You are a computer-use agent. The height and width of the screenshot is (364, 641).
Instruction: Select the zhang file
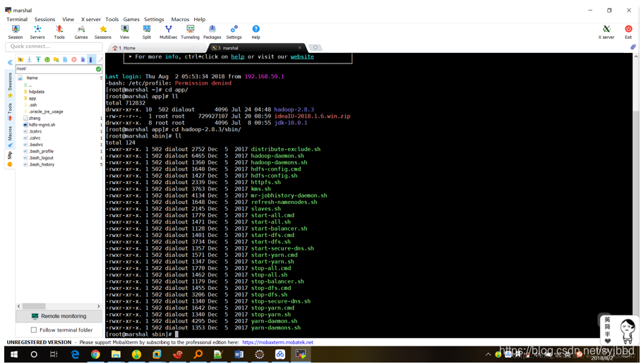click(x=35, y=118)
